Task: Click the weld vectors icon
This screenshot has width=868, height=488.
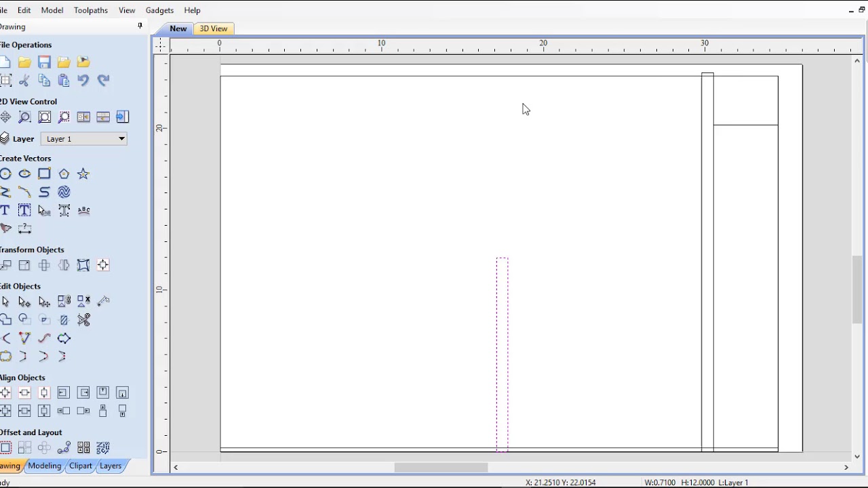Action: click(5, 320)
